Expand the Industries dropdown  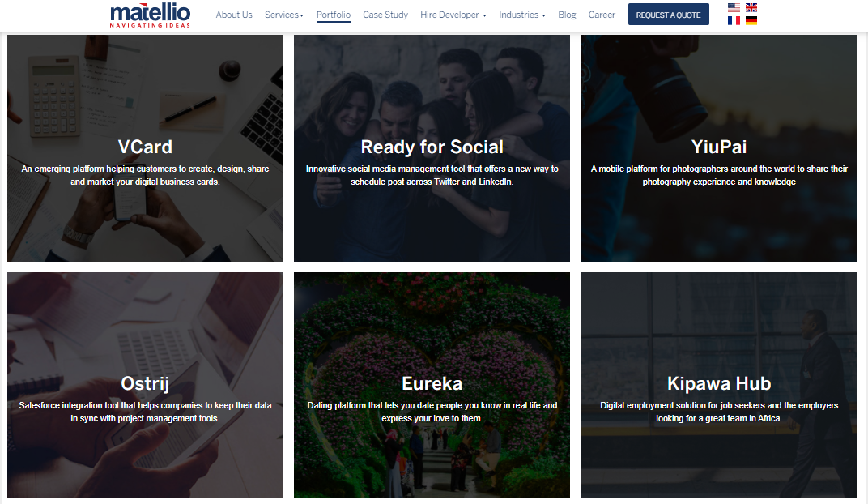tap(522, 14)
